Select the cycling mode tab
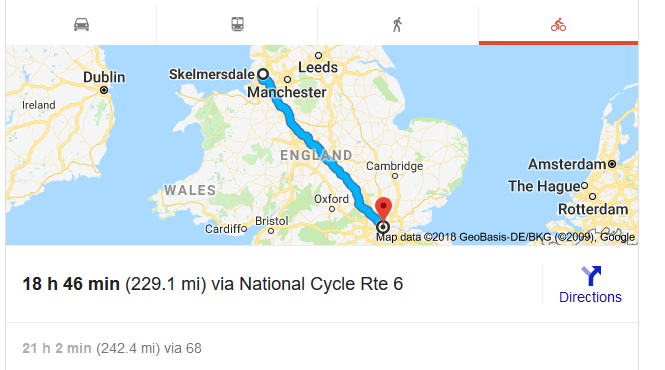This screenshot has height=370, width=665. pos(558,24)
